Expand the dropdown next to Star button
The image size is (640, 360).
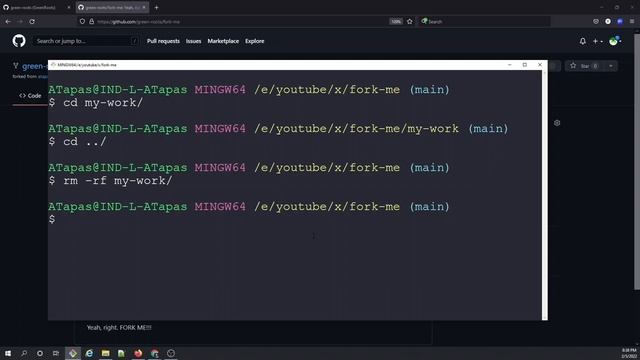(611, 66)
